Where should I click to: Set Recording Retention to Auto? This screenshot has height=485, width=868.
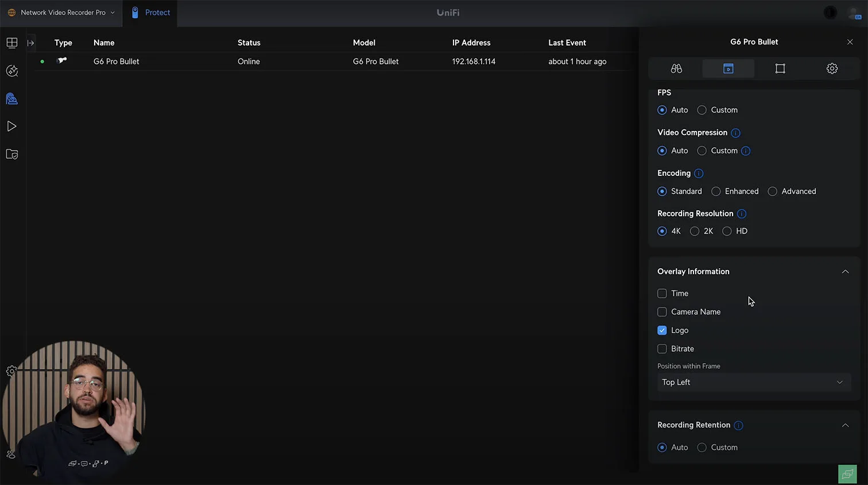coord(662,448)
